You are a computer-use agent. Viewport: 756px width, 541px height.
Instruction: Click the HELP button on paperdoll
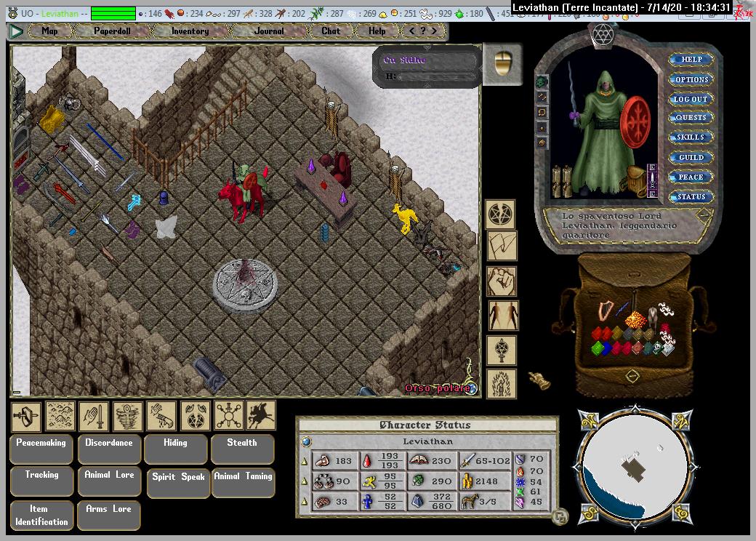click(691, 60)
